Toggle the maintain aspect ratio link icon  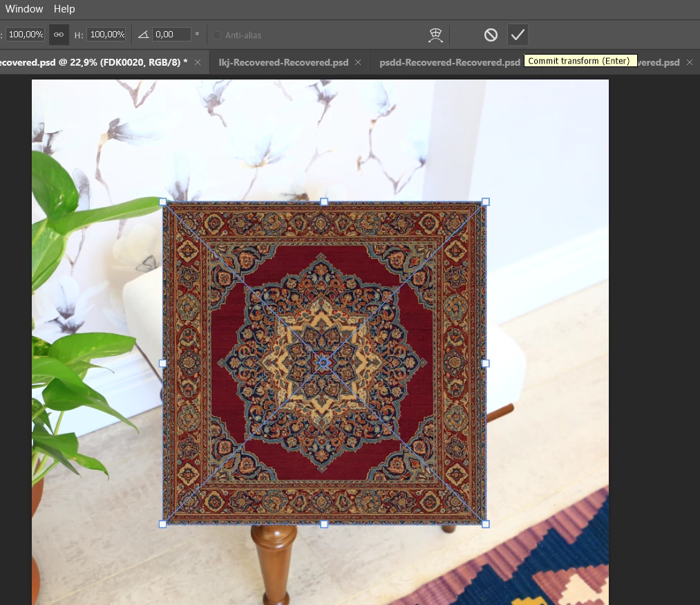tap(59, 35)
